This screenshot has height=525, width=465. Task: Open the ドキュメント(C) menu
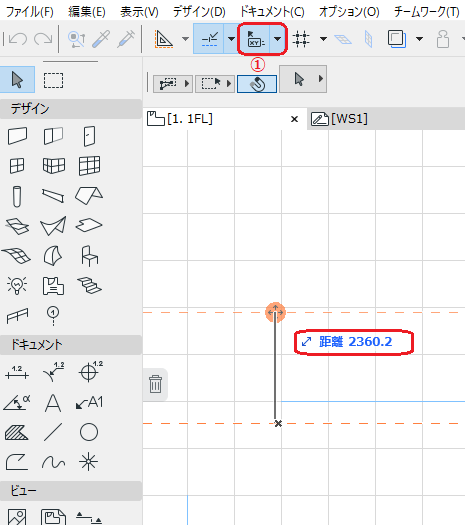tap(272, 12)
